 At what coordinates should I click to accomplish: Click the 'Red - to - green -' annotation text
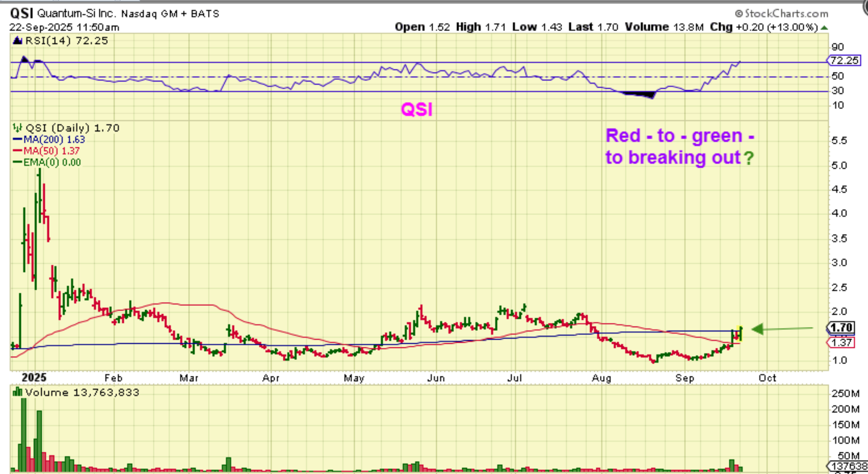pos(680,136)
